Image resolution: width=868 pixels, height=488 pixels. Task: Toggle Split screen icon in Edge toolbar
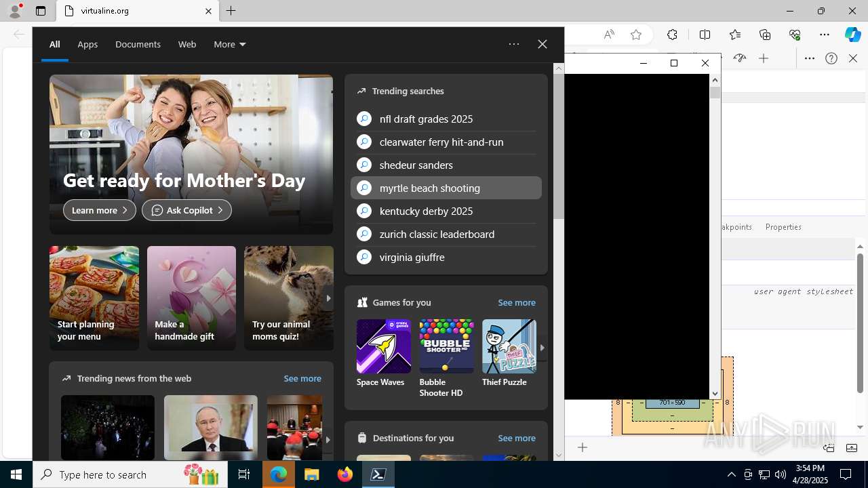(x=705, y=35)
